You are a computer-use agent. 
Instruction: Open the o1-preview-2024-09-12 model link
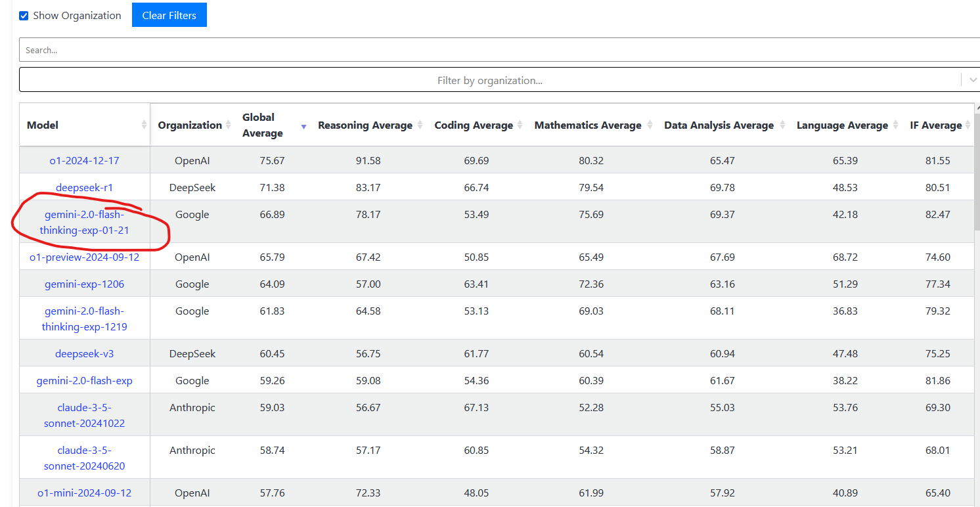coord(85,257)
